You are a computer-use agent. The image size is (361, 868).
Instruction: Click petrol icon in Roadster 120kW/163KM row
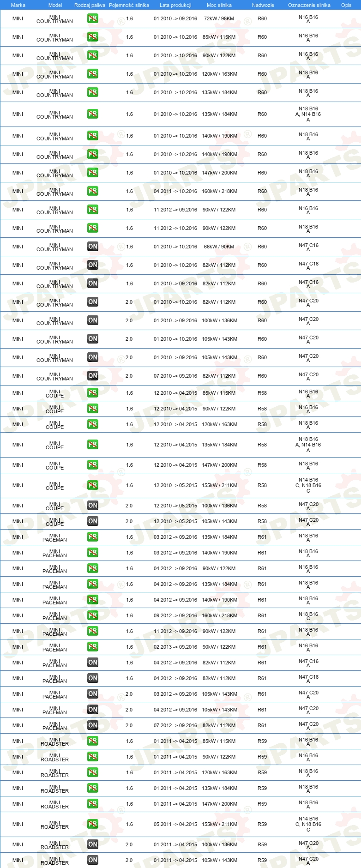(x=93, y=772)
